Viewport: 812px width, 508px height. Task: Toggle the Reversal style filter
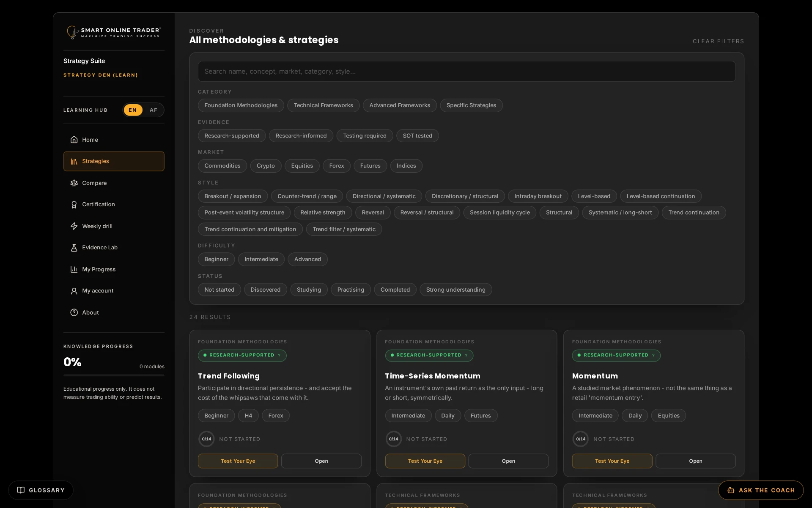click(373, 213)
